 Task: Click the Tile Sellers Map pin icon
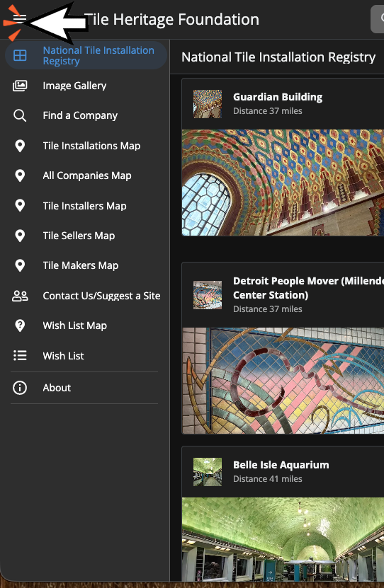[20, 236]
